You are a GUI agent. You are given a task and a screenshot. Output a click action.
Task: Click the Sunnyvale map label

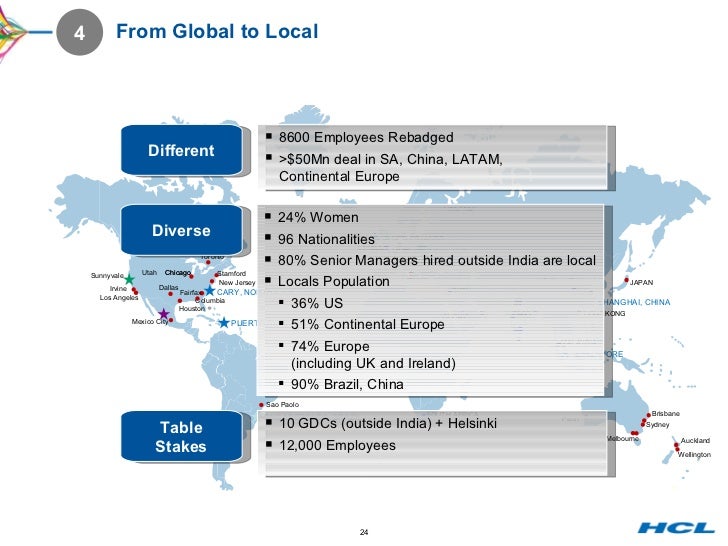point(107,275)
